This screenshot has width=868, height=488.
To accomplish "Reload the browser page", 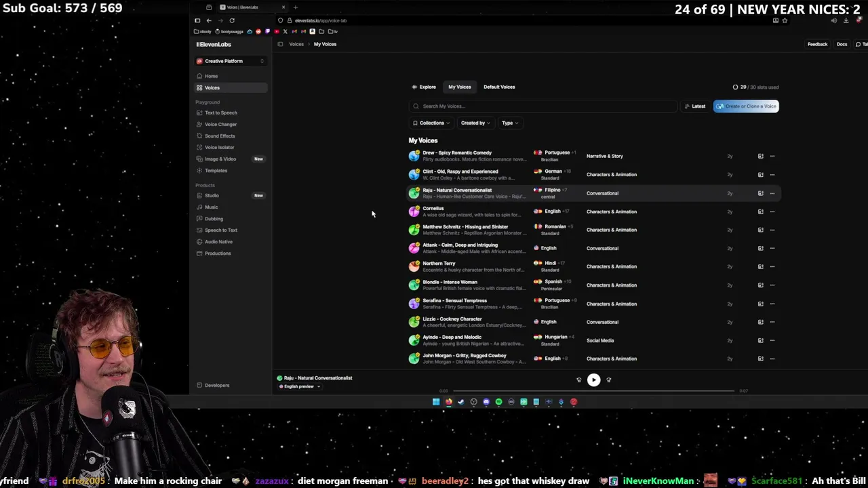I will click(x=232, y=20).
